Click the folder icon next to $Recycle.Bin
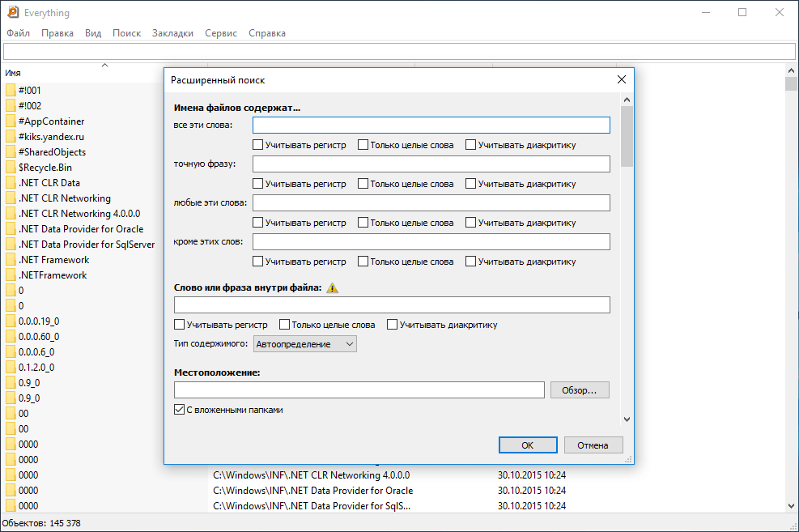The image size is (799, 532). [11, 168]
